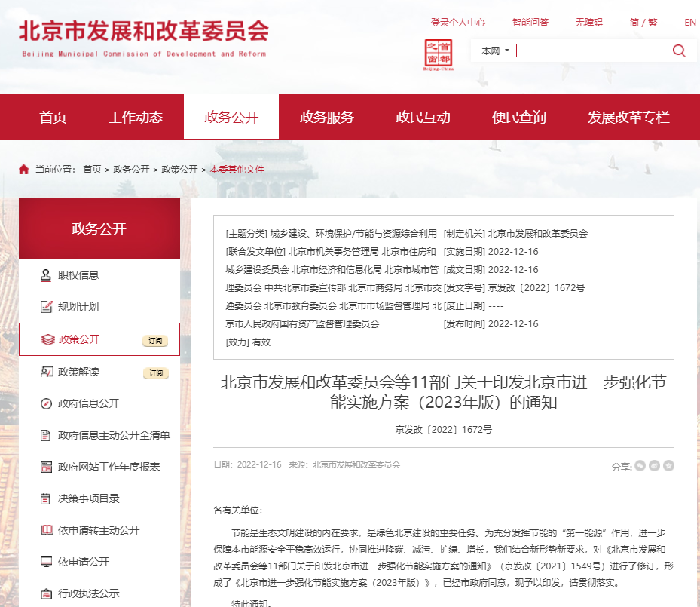Click the 本委其他文件 breadcrumb link
The image size is (700, 607).
pyautogui.click(x=237, y=169)
